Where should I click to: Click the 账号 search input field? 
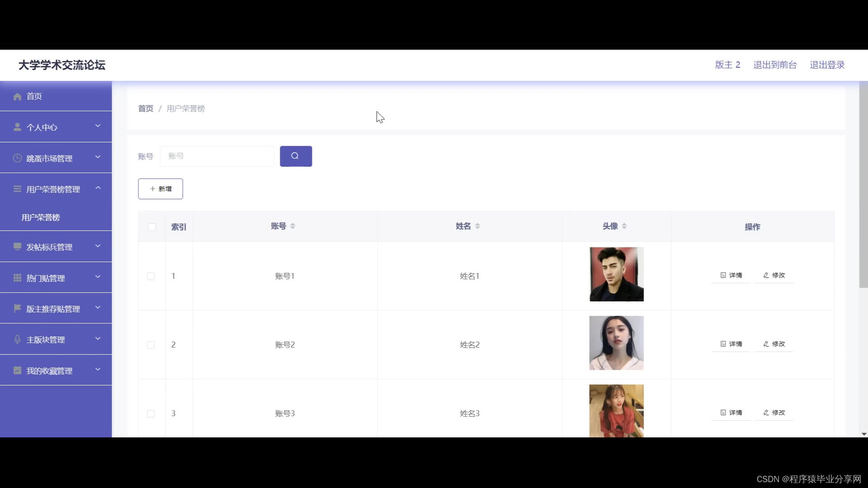[217, 156]
